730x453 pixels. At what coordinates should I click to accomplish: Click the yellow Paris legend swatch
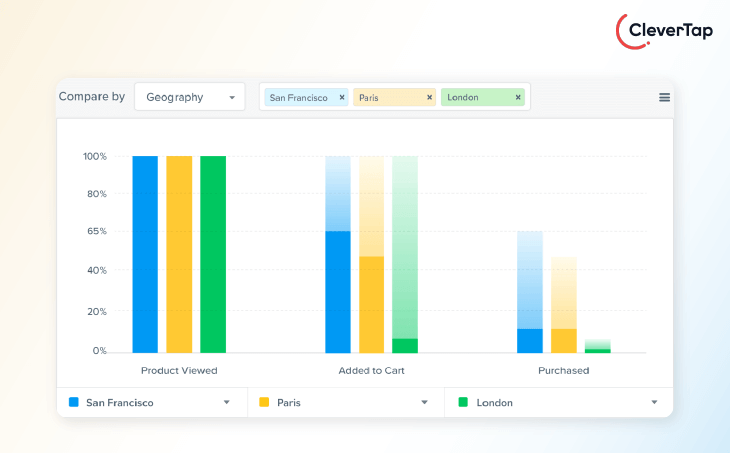264,403
